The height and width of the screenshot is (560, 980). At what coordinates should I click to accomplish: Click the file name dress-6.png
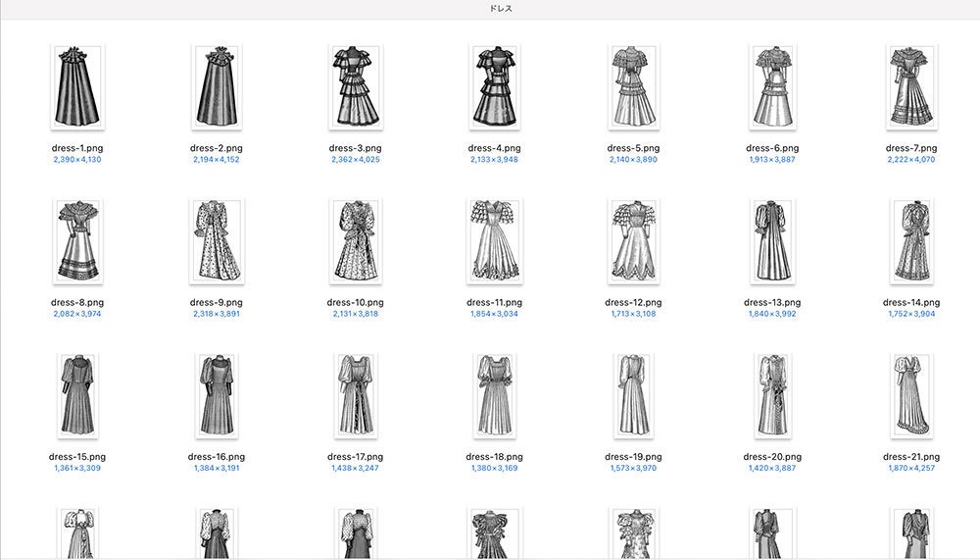pyautogui.click(x=772, y=148)
